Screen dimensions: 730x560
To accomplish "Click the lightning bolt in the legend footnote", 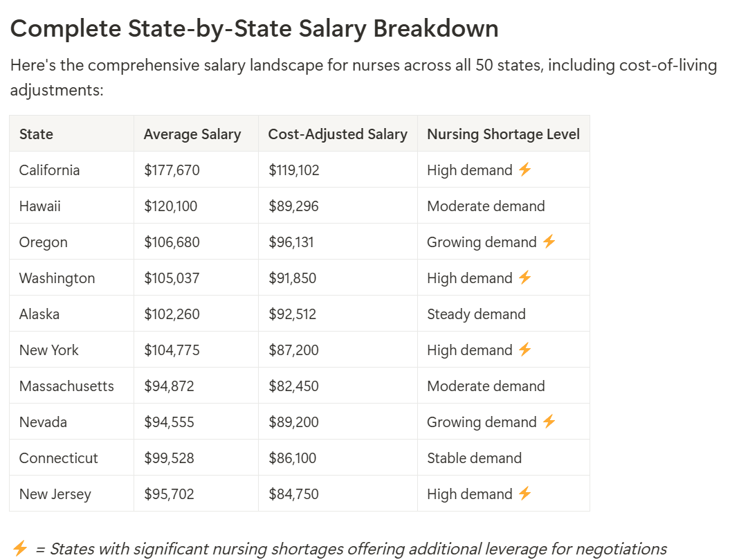I will click(20, 549).
